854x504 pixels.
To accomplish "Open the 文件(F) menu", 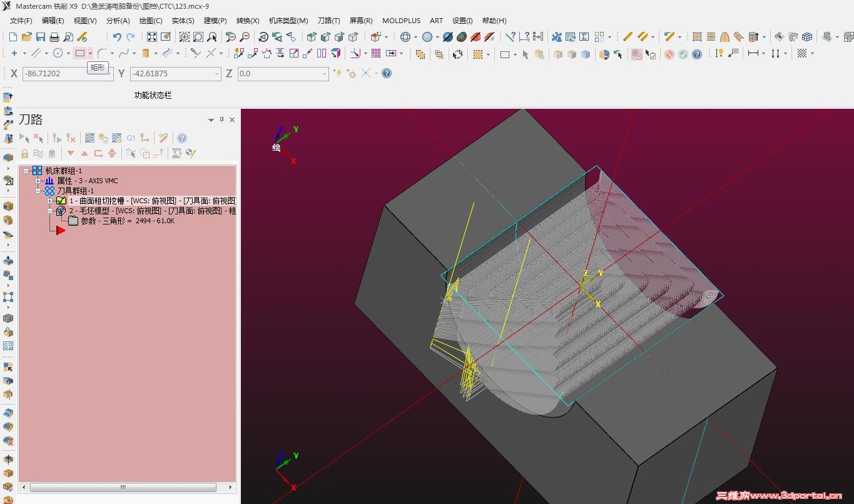I will [21, 21].
